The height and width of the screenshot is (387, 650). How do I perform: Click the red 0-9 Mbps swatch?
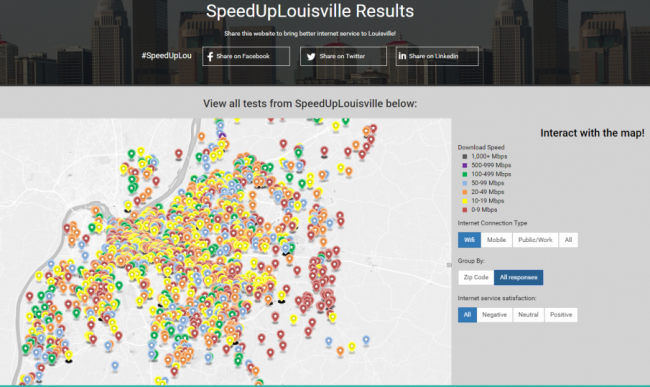[464, 210]
